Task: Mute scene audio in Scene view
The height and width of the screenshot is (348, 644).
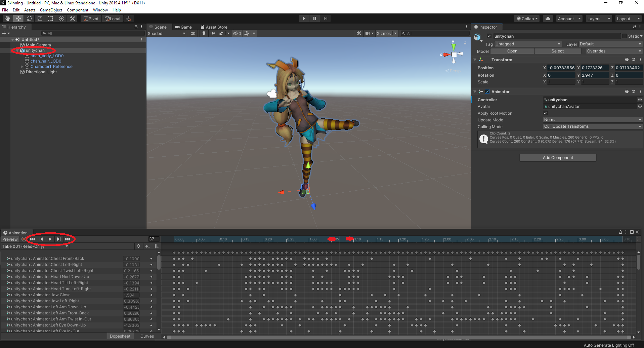Action: click(213, 33)
